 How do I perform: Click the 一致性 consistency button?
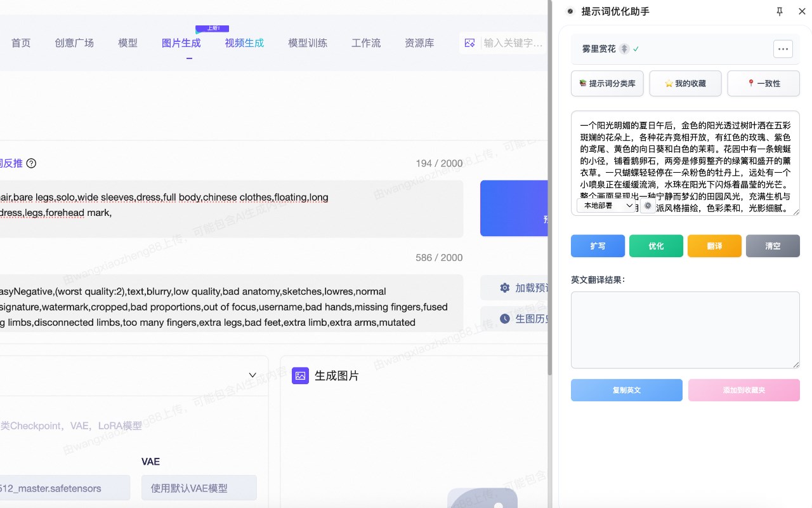763,83
